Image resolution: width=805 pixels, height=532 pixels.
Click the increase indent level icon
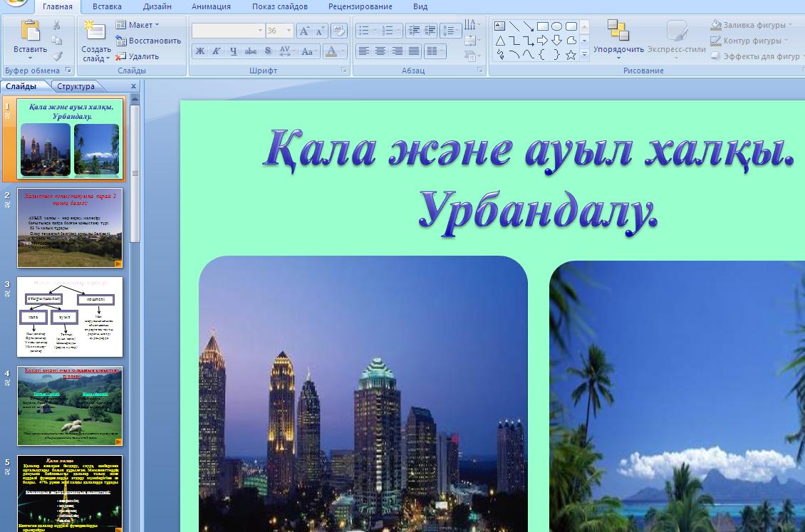pos(430,31)
